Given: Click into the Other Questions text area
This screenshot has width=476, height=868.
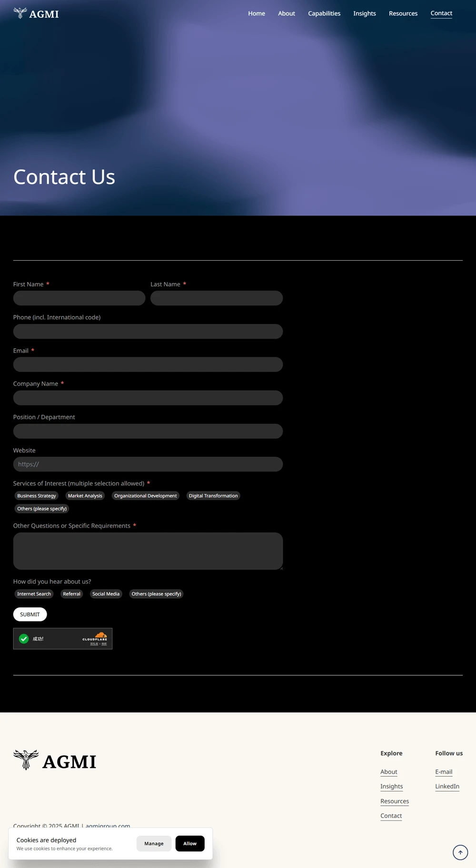Looking at the screenshot, I should [x=148, y=551].
